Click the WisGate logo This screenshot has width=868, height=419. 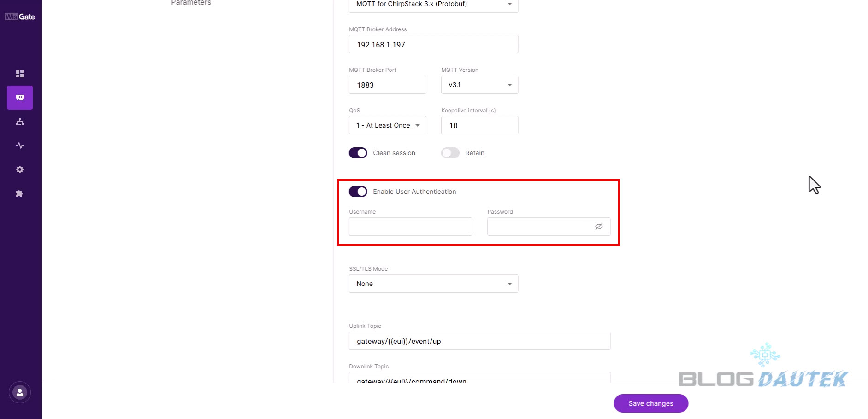(20, 17)
